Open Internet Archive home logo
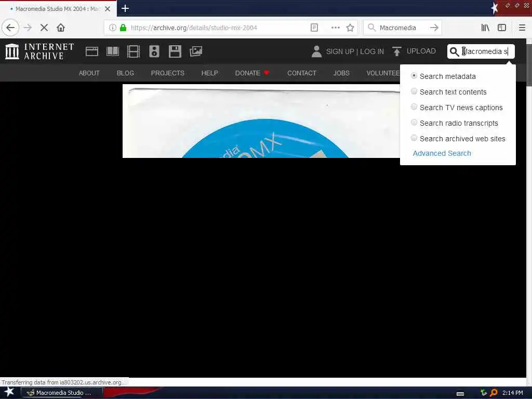 (39, 51)
